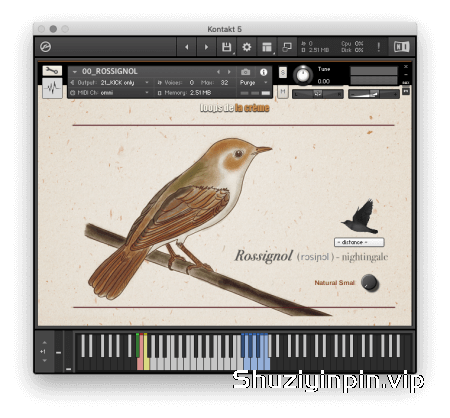450x418 pixels.
Task: Click the Disk 0% meter
Action: 352,50
